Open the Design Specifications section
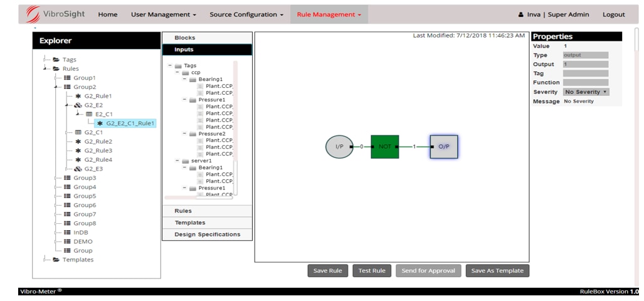 click(207, 235)
